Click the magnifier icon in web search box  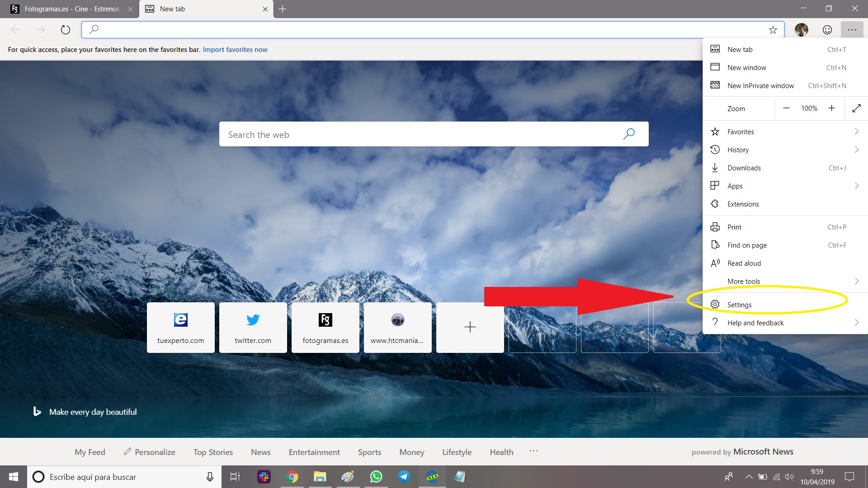tap(629, 134)
